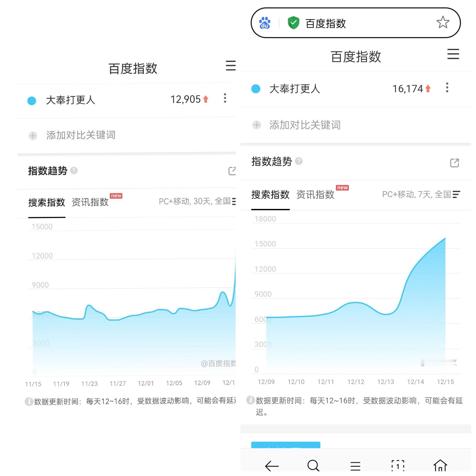Select the 资讯指数 tab in the left panel

(x=90, y=202)
